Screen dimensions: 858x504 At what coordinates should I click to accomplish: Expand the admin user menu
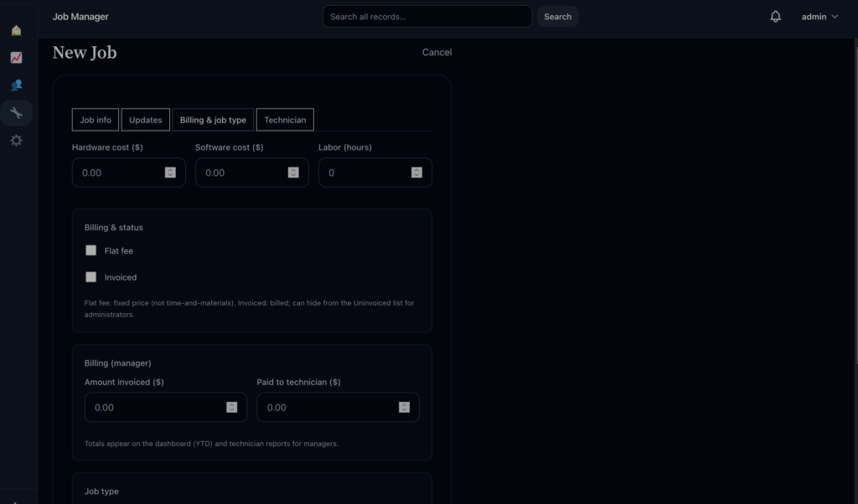point(819,17)
